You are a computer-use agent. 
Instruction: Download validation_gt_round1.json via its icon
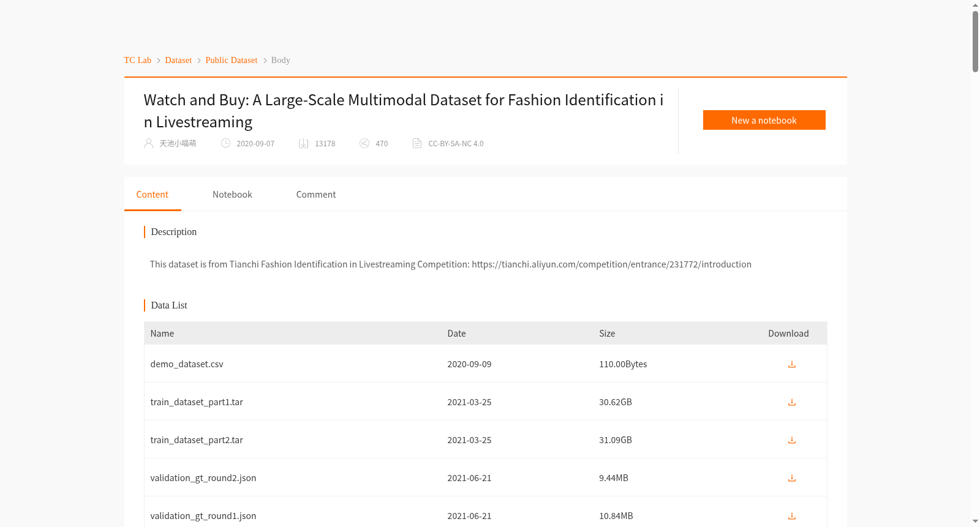791,516
